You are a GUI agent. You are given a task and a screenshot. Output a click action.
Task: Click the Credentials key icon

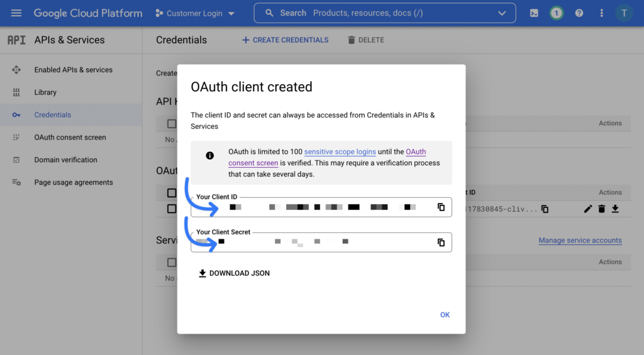point(16,115)
